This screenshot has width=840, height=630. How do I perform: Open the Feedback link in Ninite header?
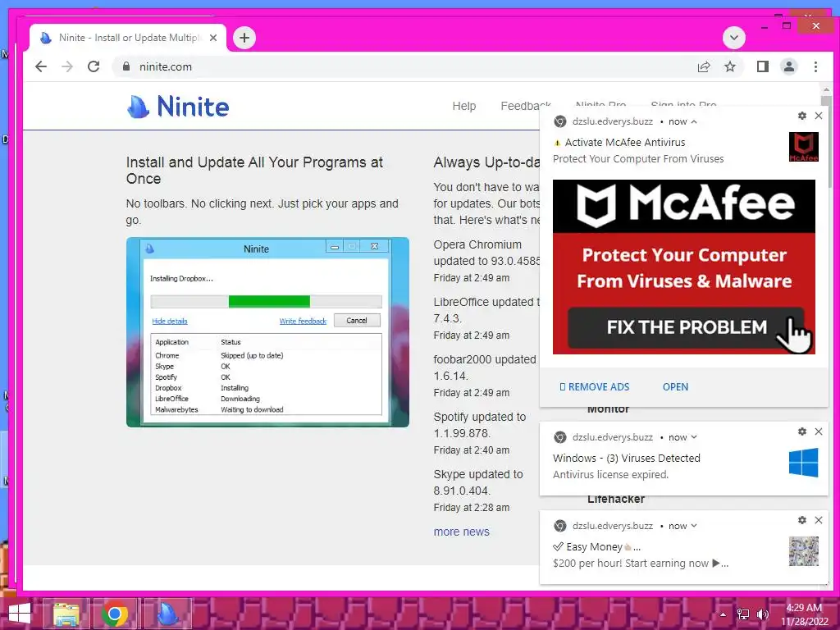[x=526, y=106]
